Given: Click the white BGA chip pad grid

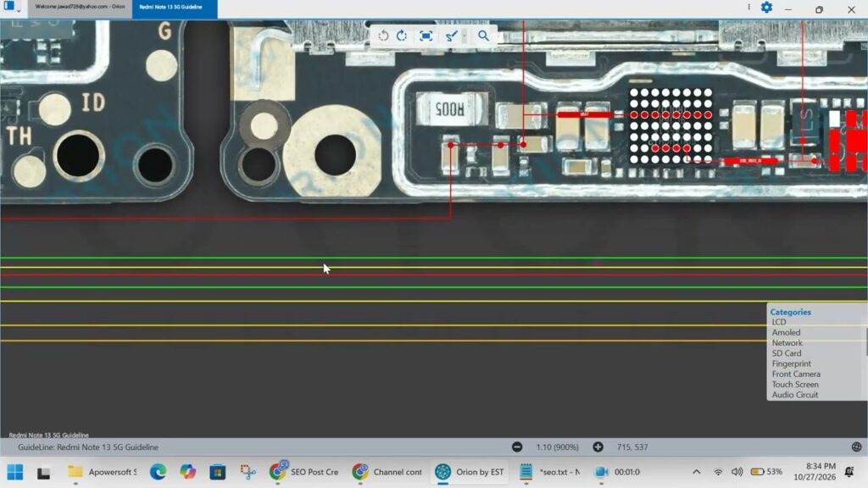Looking at the screenshot, I should (x=670, y=127).
